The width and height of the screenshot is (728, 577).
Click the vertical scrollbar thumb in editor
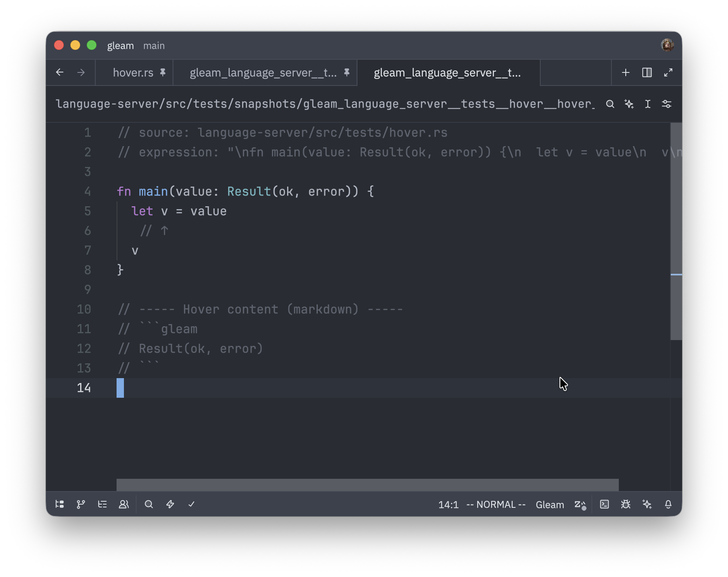pyautogui.click(x=676, y=231)
